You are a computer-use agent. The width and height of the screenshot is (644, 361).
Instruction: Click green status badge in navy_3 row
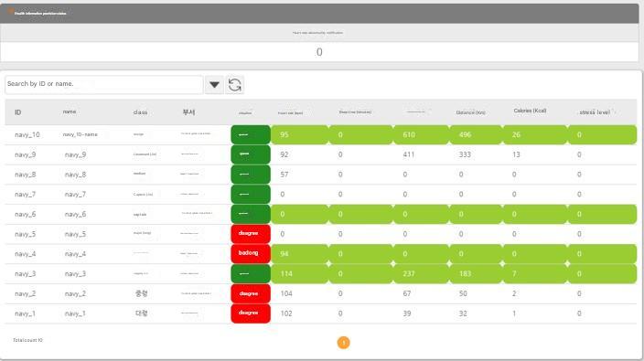(251, 273)
